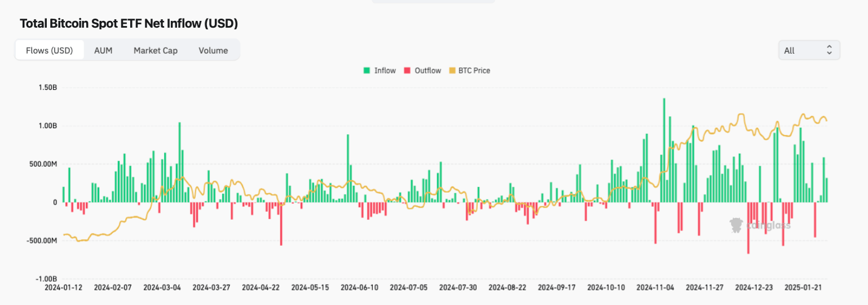The height and width of the screenshot is (305, 868).
Task: Click the 2024-07-30 date axis label
Action: point(458,287)
